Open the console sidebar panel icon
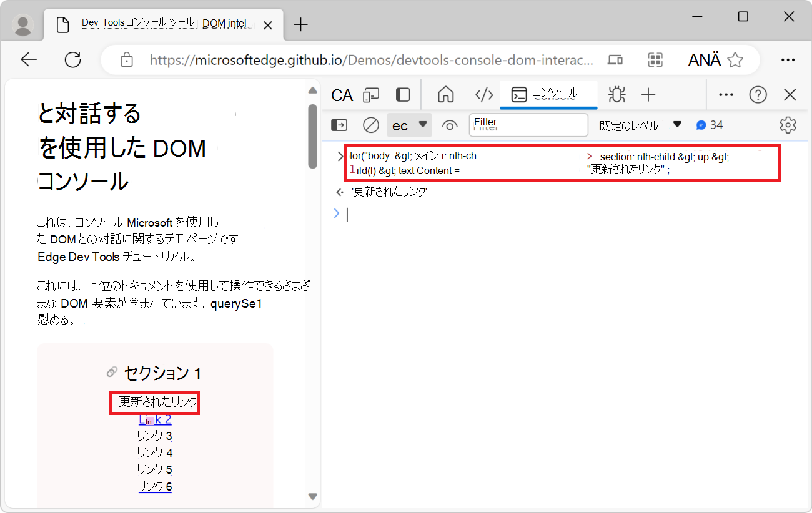This screenshot has height=513, width=812. (x=339, y=125)
